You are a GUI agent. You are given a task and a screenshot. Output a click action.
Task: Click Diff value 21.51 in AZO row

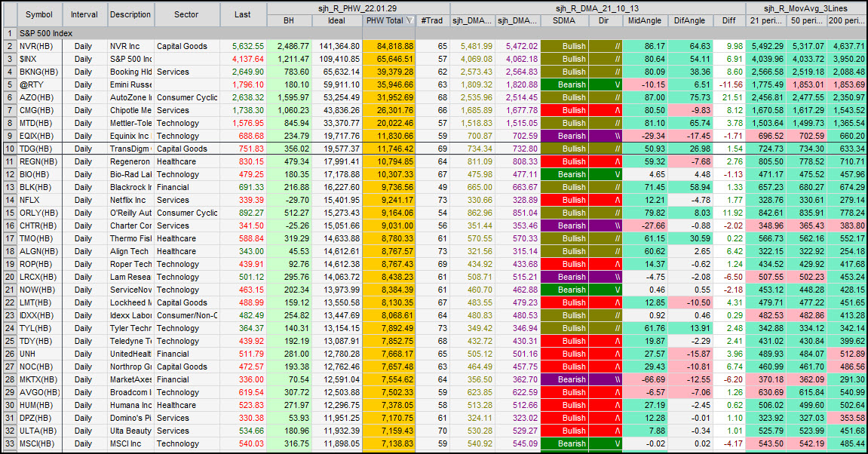click(x=729, y=97)
